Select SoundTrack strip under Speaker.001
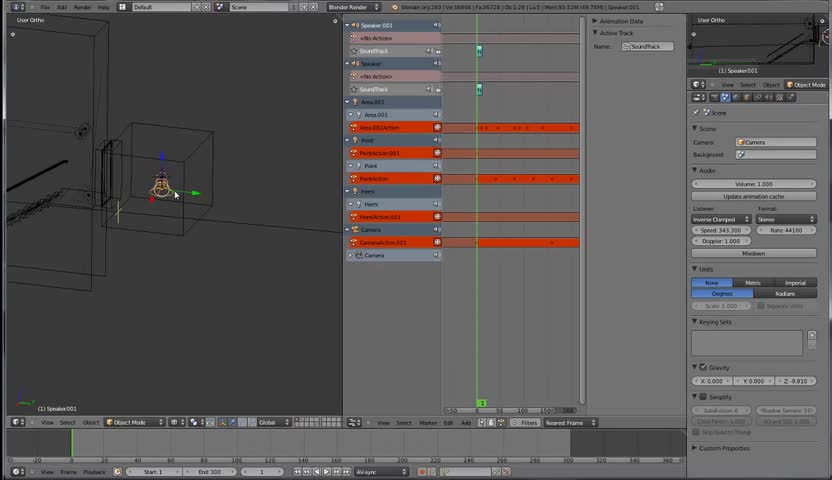The height and width of the screenshot is (480, 832). [479, 51]
